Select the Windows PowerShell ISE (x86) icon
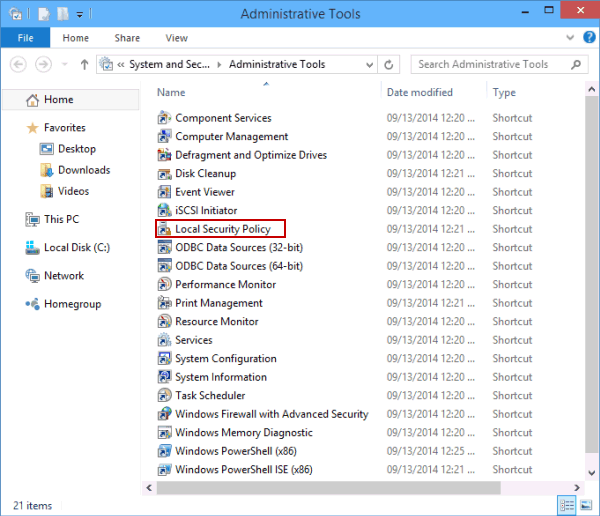This screenshot has height=516, width=600. click(x=165, y=469)
